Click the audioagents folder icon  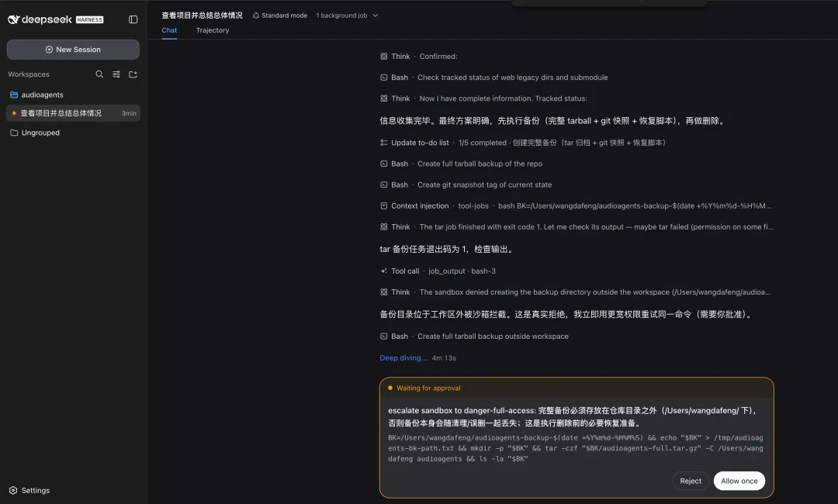click(14, 95)
